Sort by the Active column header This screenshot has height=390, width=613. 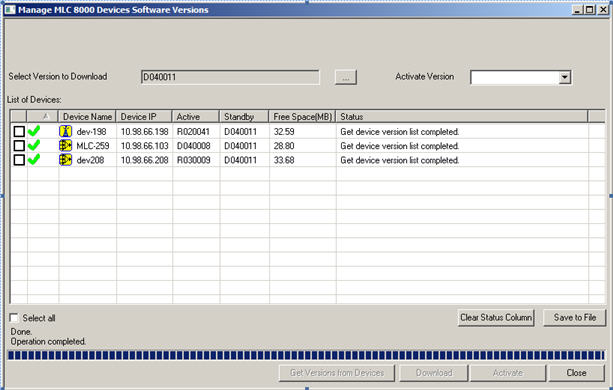click(195, 116)
